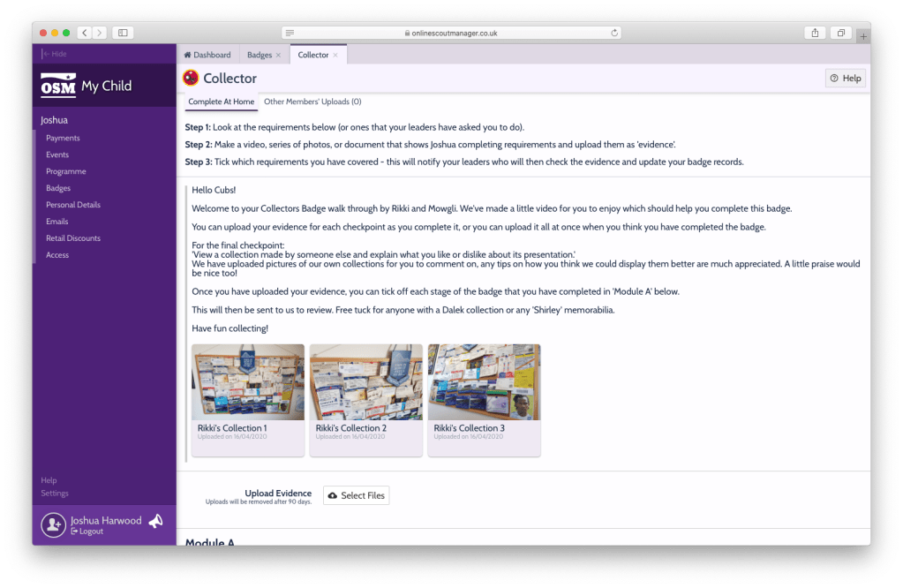The image size is (903, 588).
Task: Open Other Members' Uploads tab
Action: point(312,102)
